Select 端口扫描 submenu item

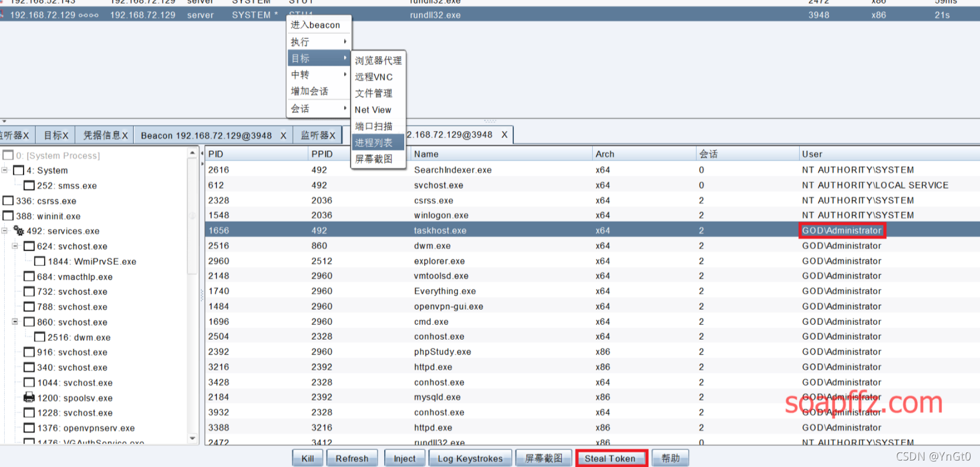coord(378,126)
